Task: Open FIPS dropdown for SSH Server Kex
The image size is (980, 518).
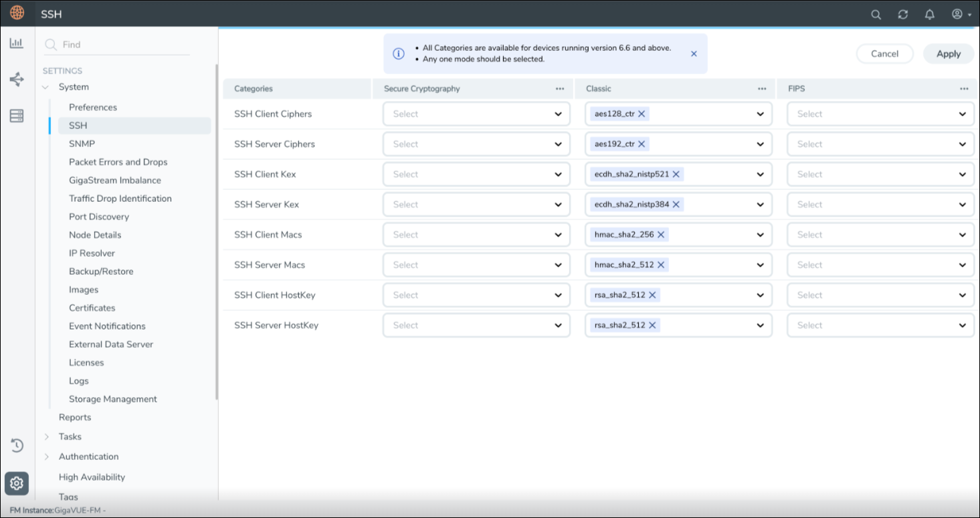Action: 880,205
